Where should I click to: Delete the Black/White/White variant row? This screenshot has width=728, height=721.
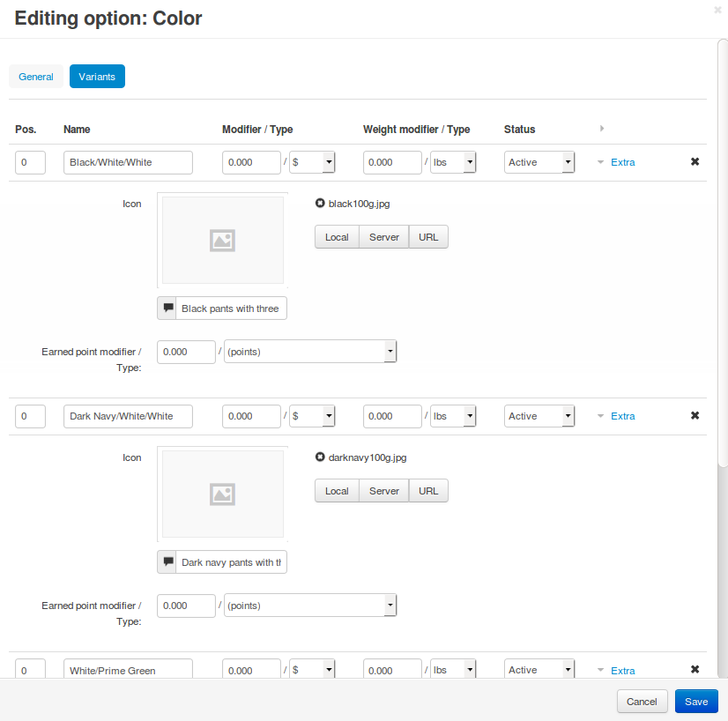tap(695, 161)
